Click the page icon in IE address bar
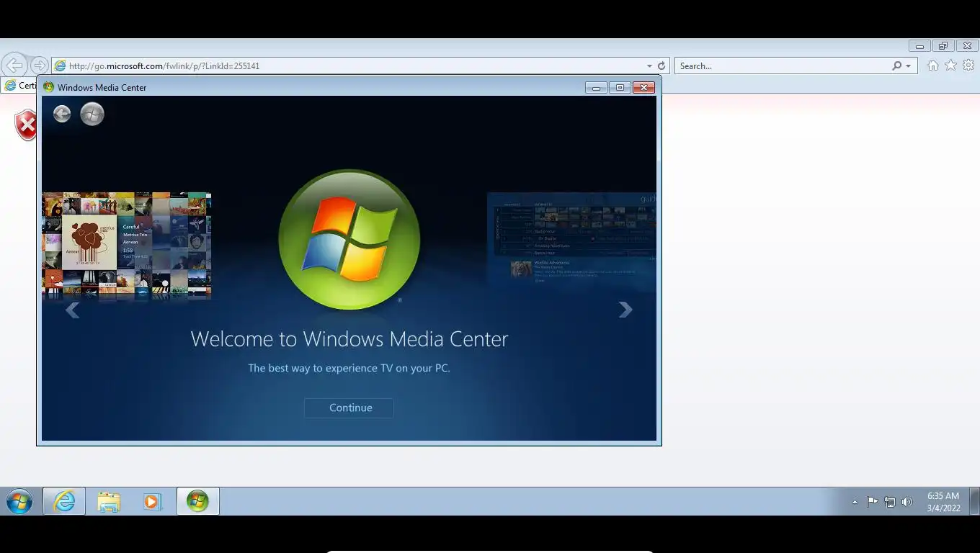Viewport: 980px width, 553px height. [61, 66]
